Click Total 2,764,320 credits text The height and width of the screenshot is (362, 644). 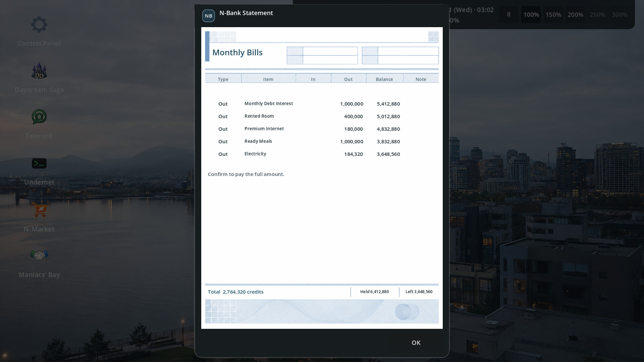236,292
